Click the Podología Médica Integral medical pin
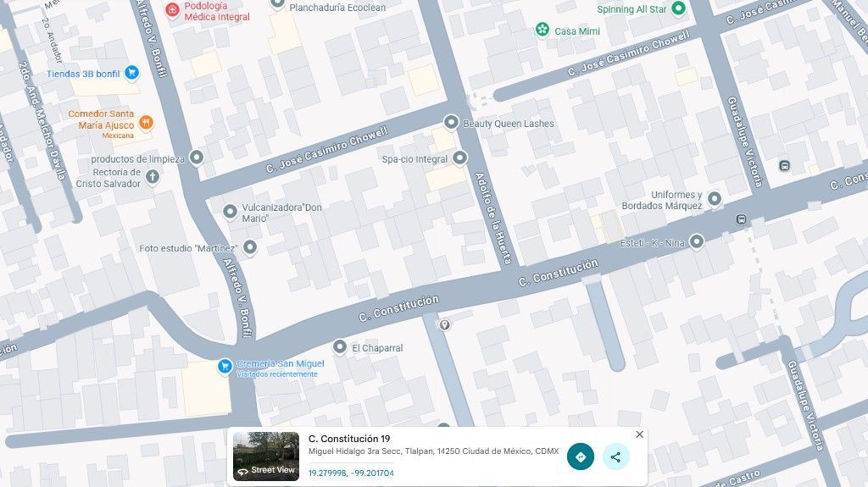This screenshot has height=487, width=868. (x=172, y=9)
